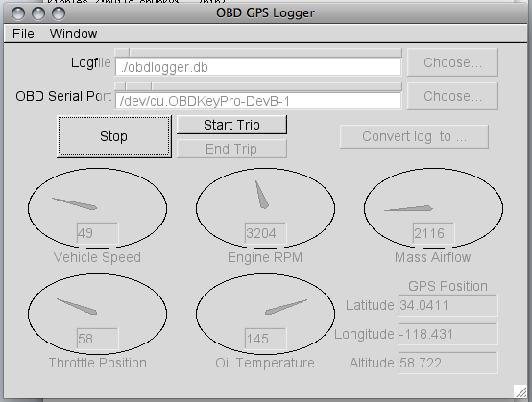
Task: Click the Mass Airflow gauge dial
Action: pos(434,208)
